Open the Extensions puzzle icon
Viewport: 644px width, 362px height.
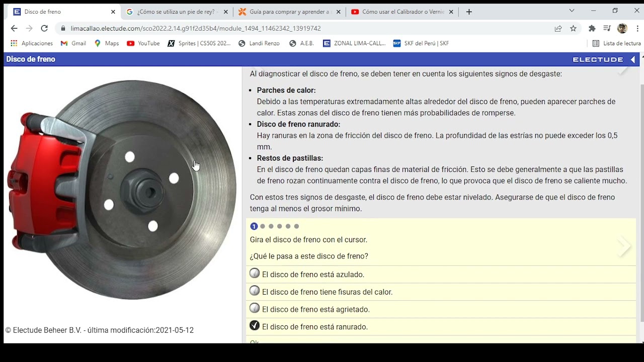[592, 29]
